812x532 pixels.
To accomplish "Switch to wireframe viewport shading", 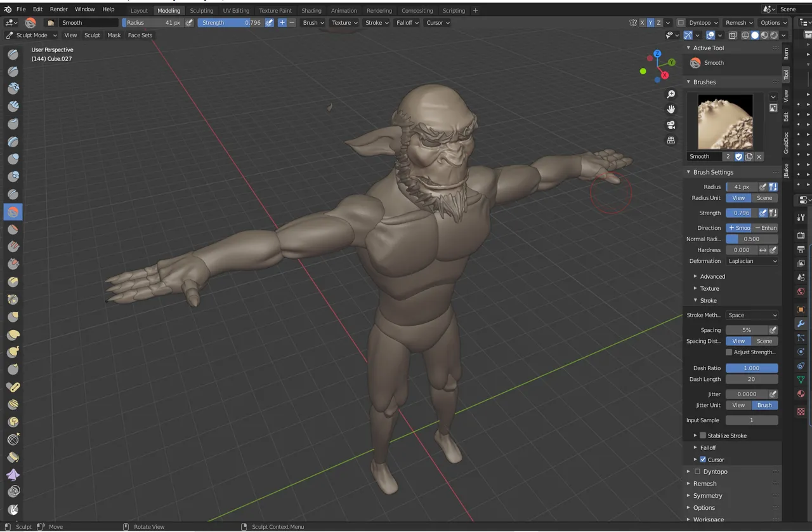I will click(745, 35).
